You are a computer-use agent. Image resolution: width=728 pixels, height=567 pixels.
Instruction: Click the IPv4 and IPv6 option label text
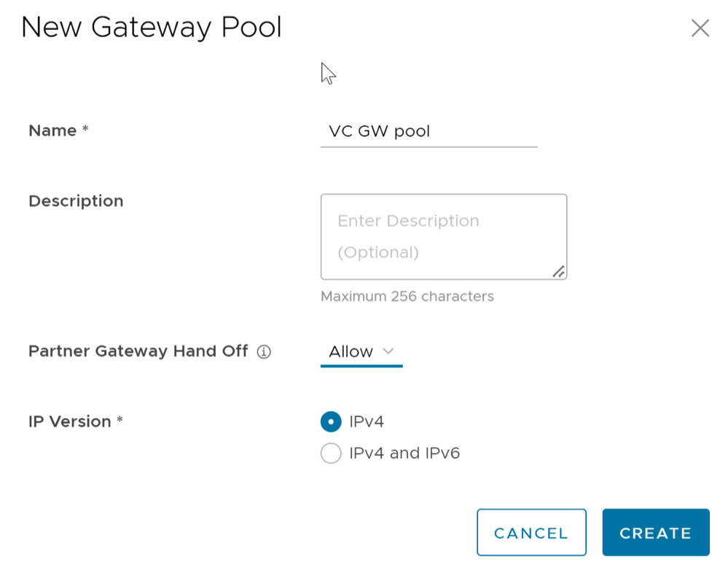pos(404,453)
